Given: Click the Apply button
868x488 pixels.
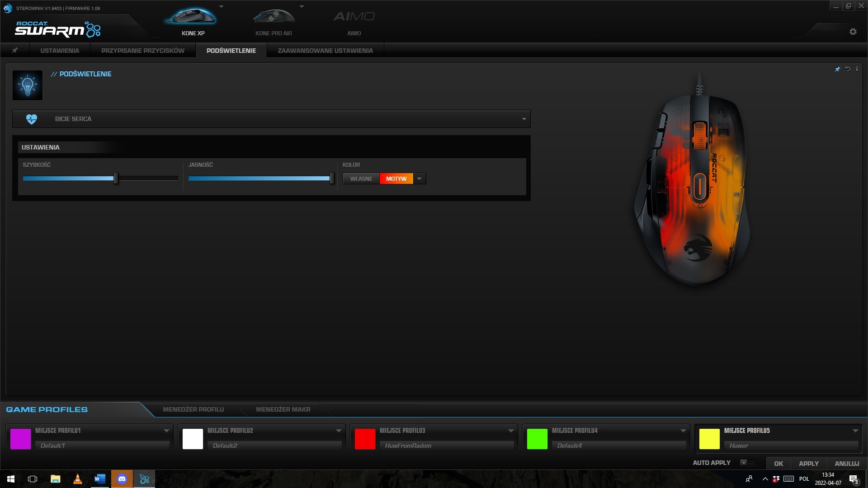Looking at the screenshot, I should (808, 464).
